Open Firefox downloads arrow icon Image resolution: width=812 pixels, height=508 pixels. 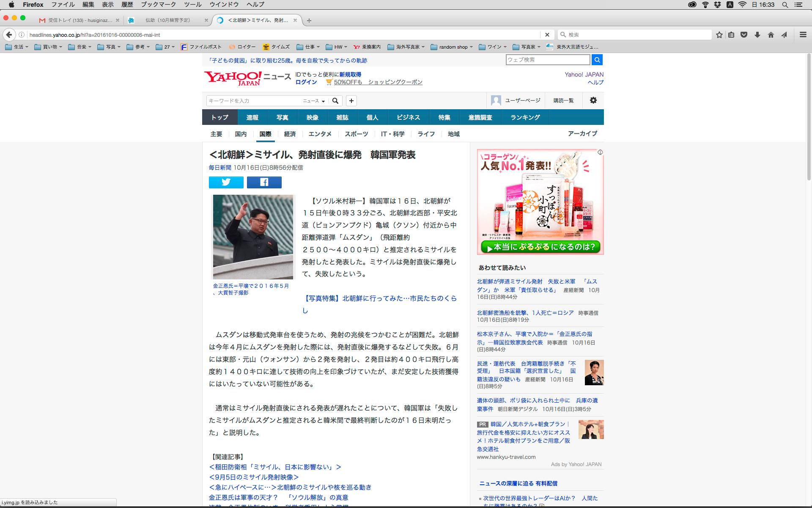(757, 35)
